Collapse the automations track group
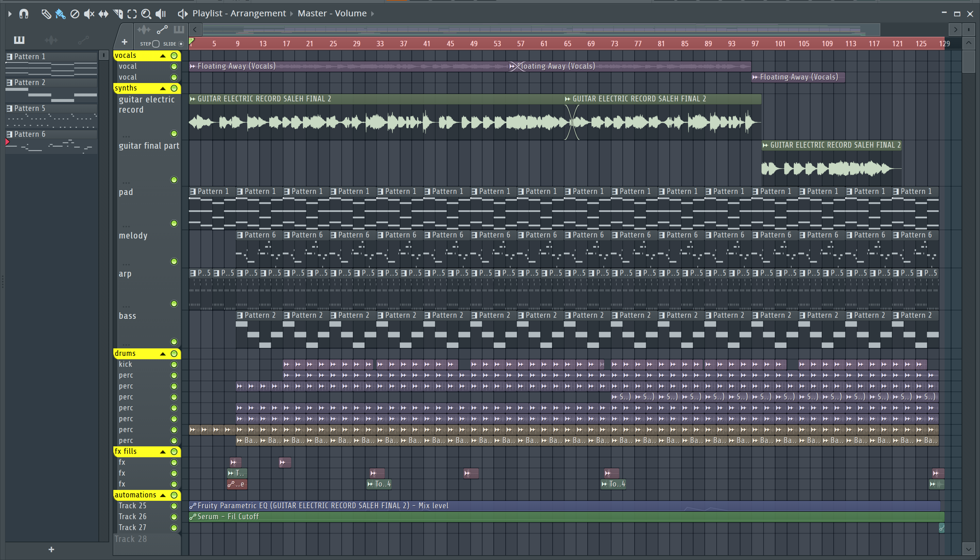 click(x=163, y=495)
